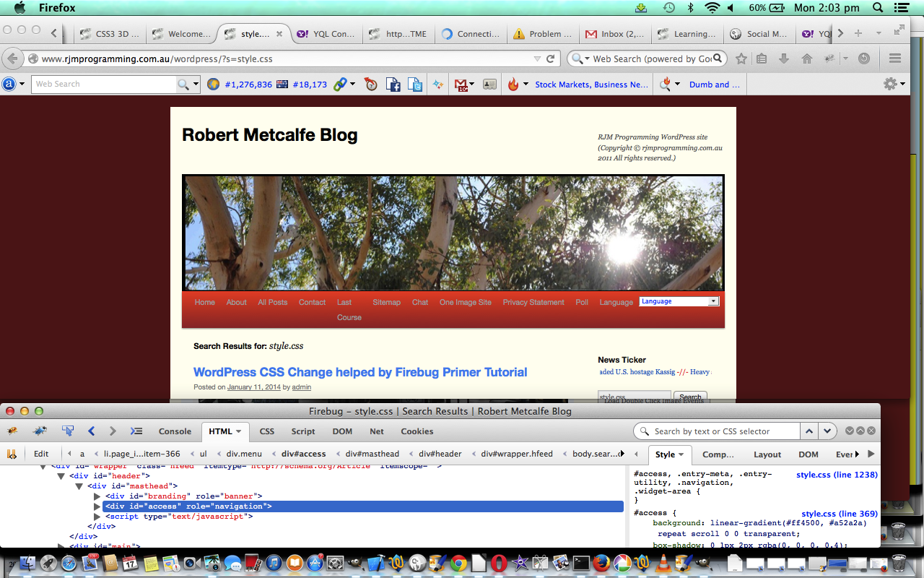Click the Firebug inspect element pointer icon
The height and width of the screenshot is (578, 924).
68,431
